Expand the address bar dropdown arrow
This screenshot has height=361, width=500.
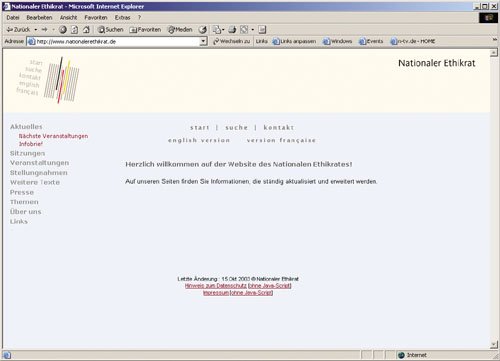tap(203, 41)
